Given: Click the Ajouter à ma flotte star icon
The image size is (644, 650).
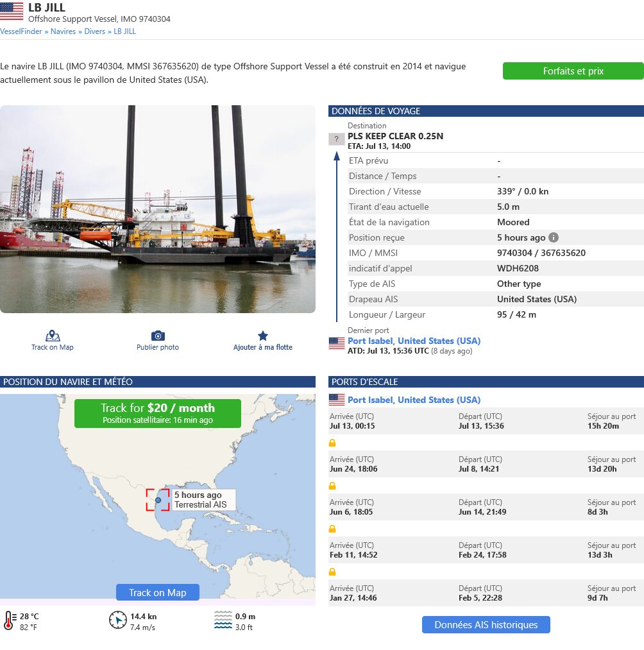Looking at the screenshot, I should (x=263, y=336).
